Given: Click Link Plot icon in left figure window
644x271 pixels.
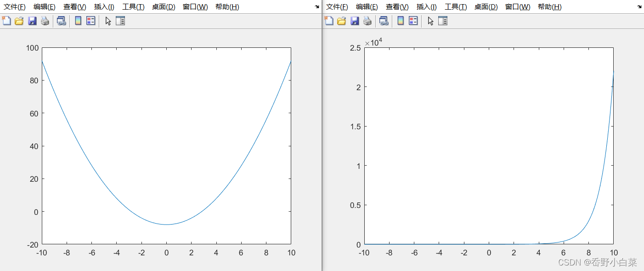Looking at the screenshot, I should tap(62, 21).
